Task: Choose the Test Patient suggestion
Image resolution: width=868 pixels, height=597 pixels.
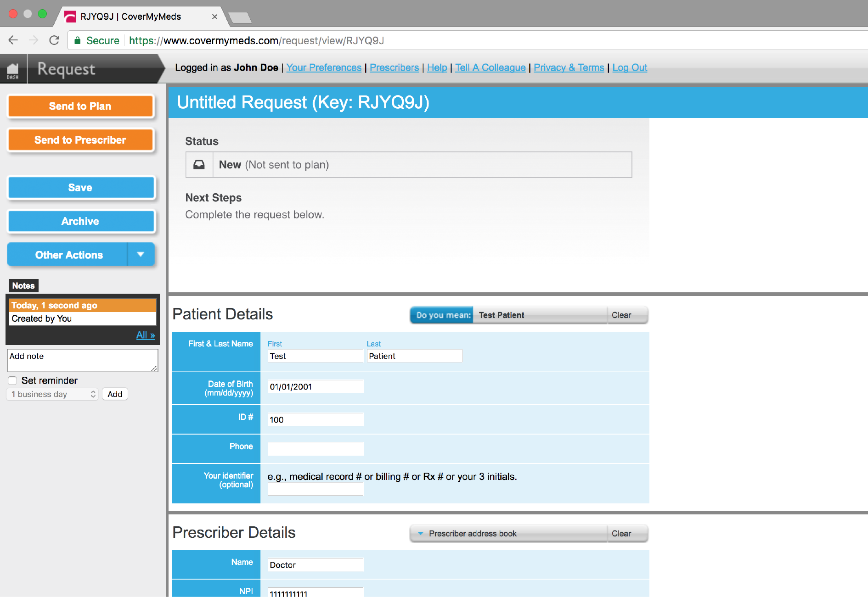Action: [x=539, y=315]
